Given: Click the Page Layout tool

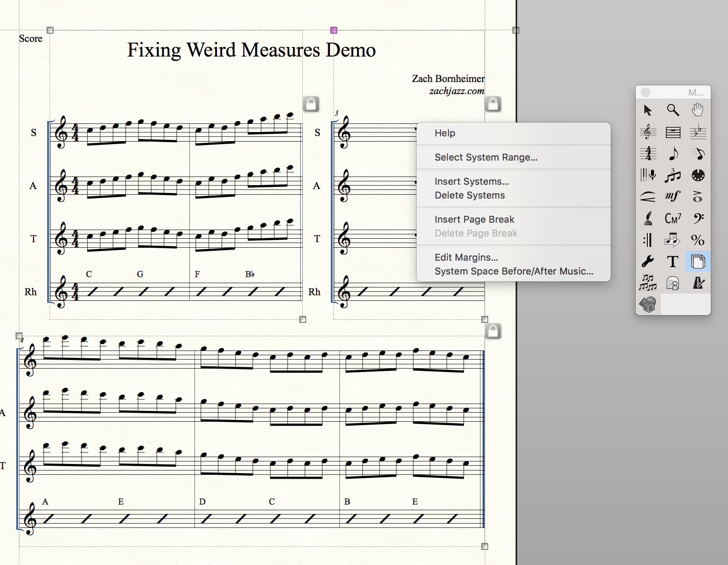Looking at the screenshot, I should click(x=697, y=262).
